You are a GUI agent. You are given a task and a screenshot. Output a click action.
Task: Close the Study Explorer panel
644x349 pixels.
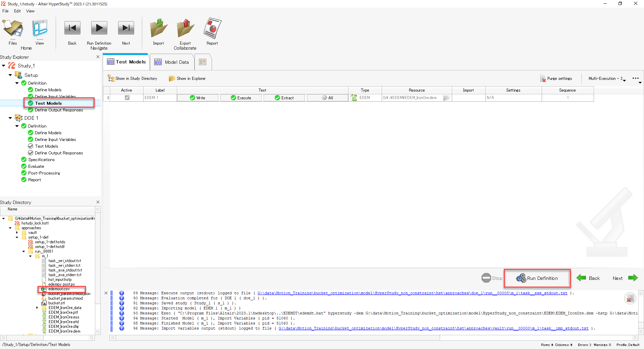tap(98, 57)
